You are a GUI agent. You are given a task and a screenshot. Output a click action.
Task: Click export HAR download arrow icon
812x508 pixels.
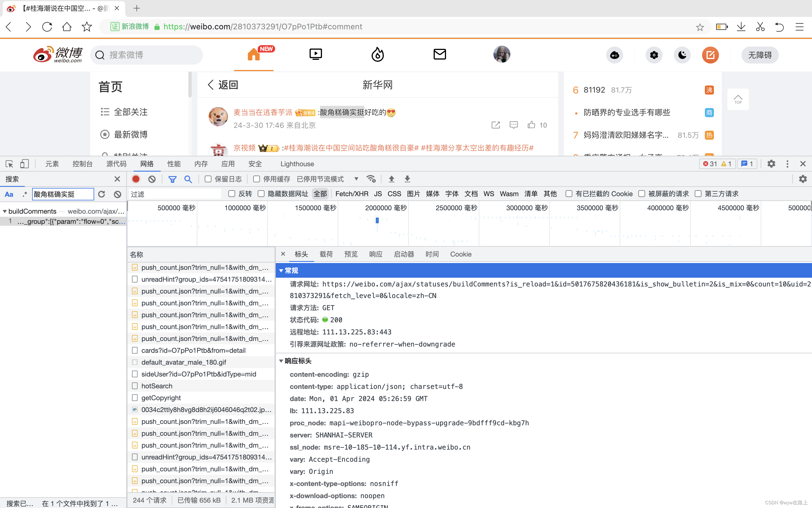[x=407, y=179]
